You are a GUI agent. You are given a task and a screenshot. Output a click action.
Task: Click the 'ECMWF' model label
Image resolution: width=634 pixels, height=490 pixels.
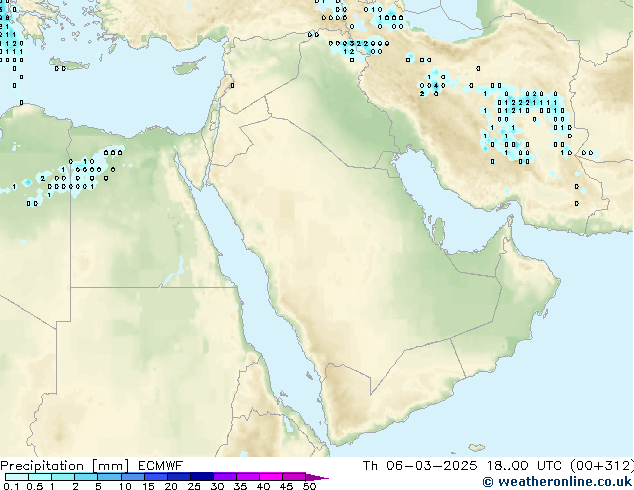161,466
